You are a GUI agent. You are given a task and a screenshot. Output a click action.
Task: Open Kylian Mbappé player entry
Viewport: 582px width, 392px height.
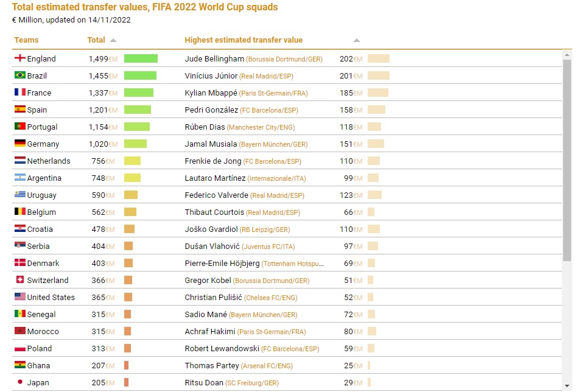pos(211,93)
